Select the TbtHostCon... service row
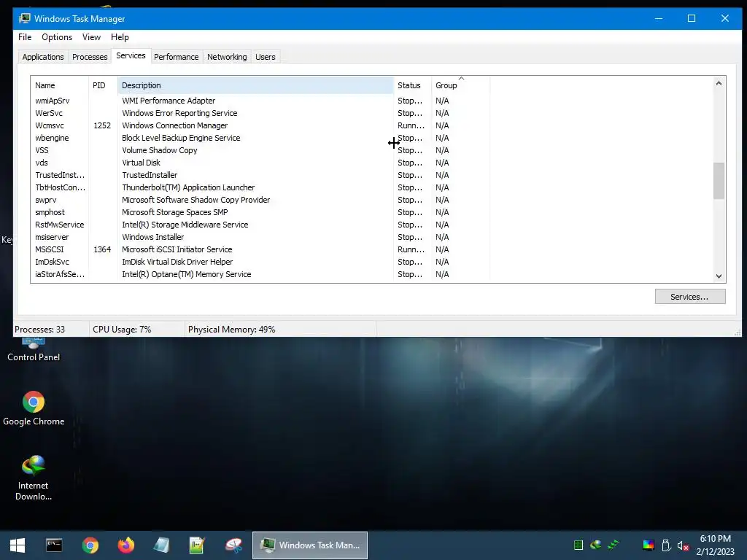Image resolution: width=747 pixels, height=560 pixels. coord(260,187)
